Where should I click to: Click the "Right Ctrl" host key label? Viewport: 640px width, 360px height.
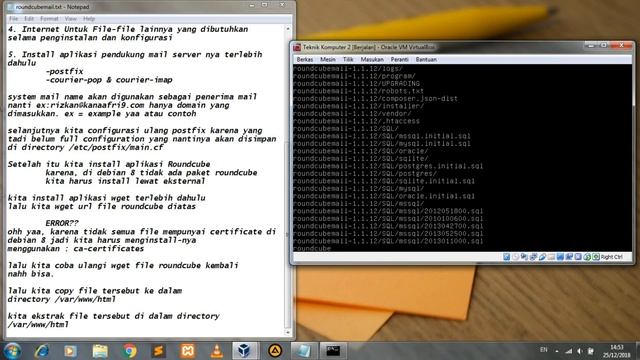611,257
